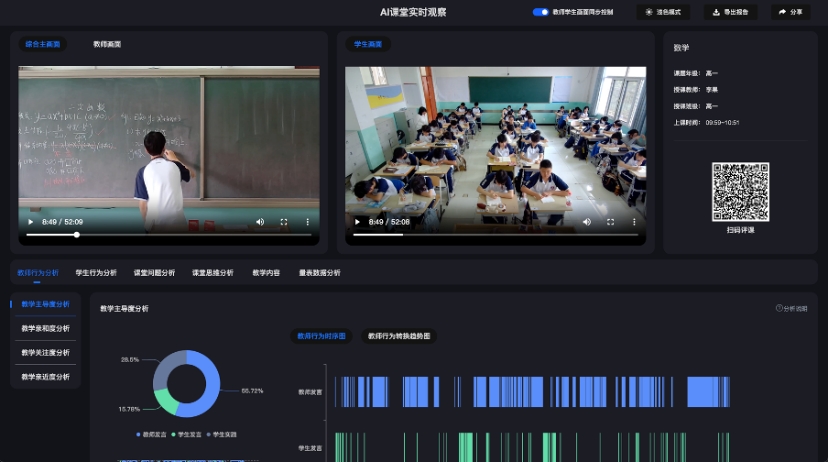Play the student view video
Viewport: 828px width, 462px height.
pyautogui.click(x=358, y=222)
